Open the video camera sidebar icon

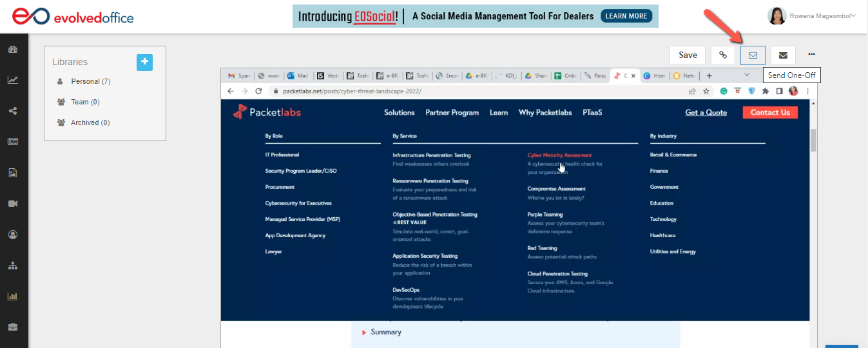12,204
